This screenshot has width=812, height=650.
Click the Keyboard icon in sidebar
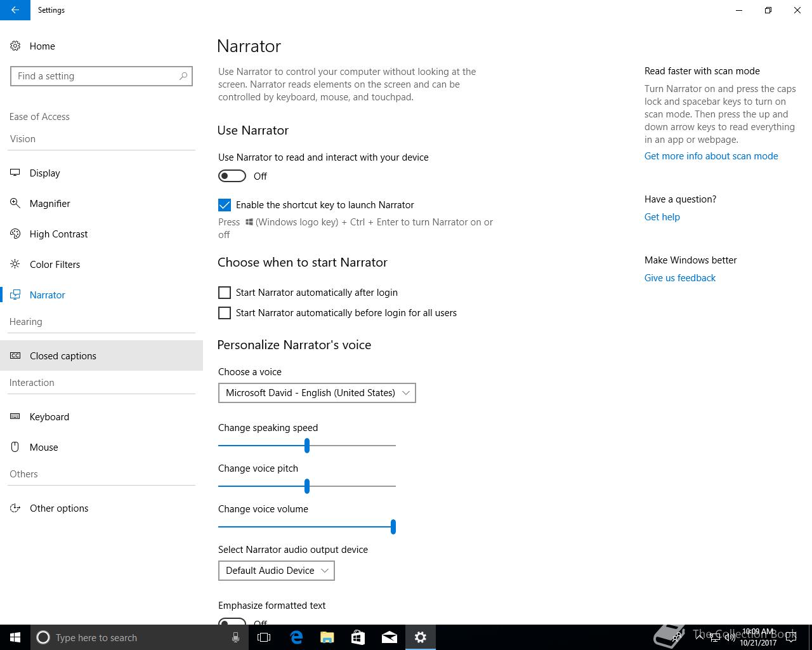click(15, 416)
